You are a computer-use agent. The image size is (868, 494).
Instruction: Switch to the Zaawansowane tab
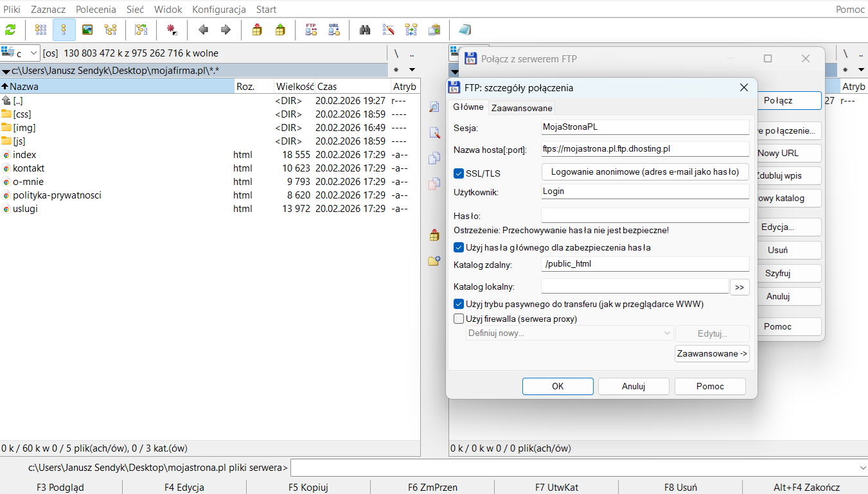(522, 107)
